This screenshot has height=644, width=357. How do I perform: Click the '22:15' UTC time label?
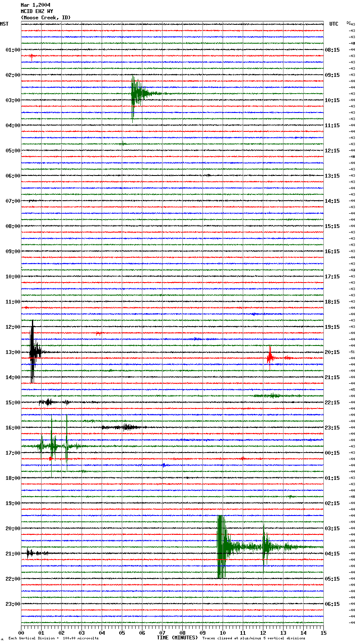[332, 403]
